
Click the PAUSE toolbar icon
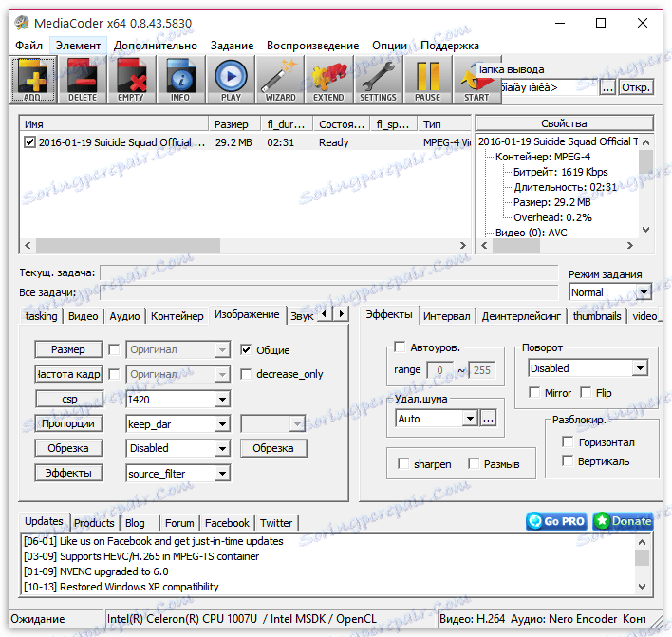tap(427, 80)
